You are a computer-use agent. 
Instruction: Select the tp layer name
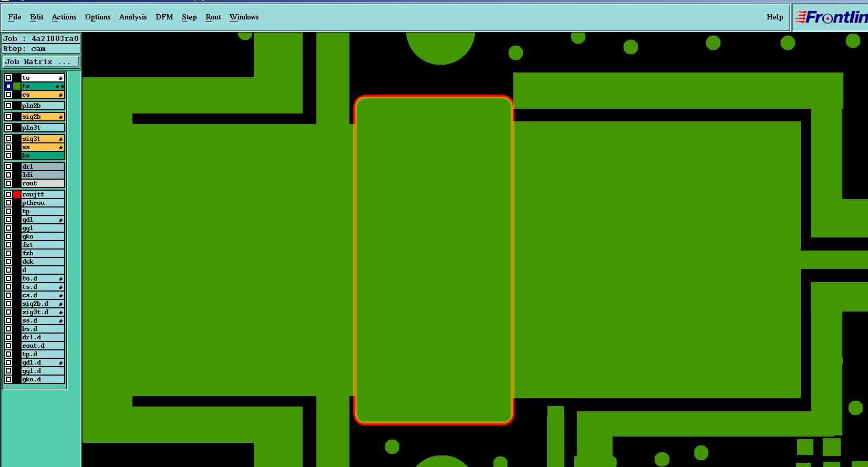[x=43, y=211]
